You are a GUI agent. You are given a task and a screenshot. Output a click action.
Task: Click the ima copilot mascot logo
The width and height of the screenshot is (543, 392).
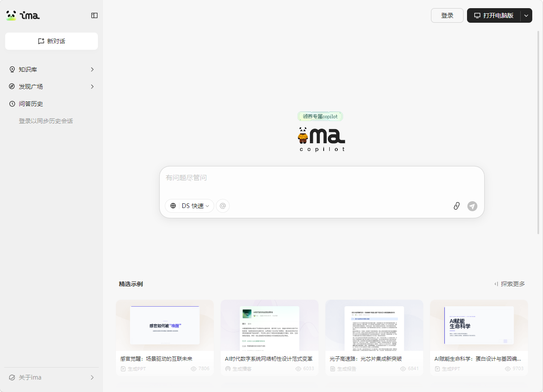point(322,139)
